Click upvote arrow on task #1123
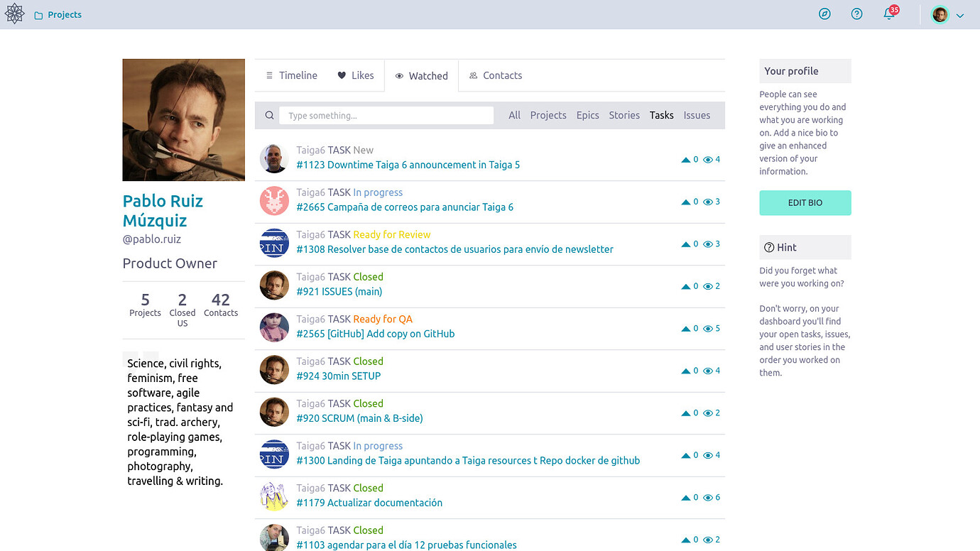The image size is (980, 551). click(x=686, y=160)
